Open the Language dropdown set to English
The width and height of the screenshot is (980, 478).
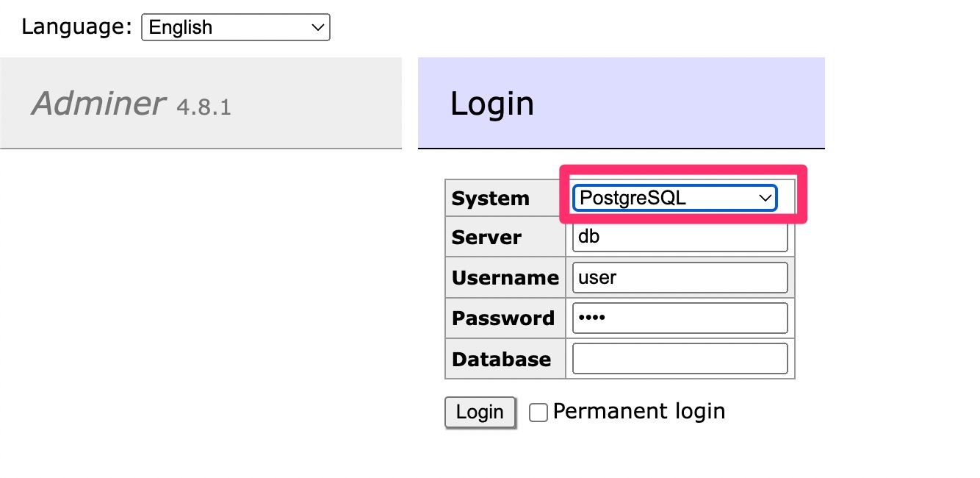[236, 27]
